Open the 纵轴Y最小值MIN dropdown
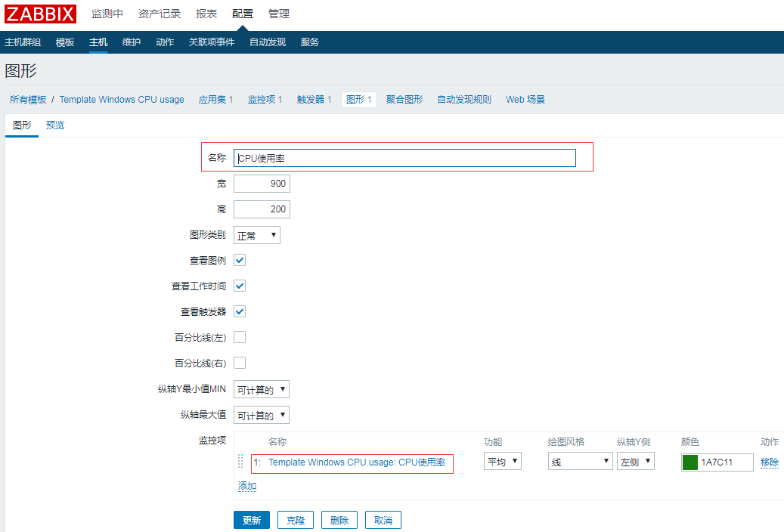Screen dimensions: 784x532 click(x=261, y=389)
